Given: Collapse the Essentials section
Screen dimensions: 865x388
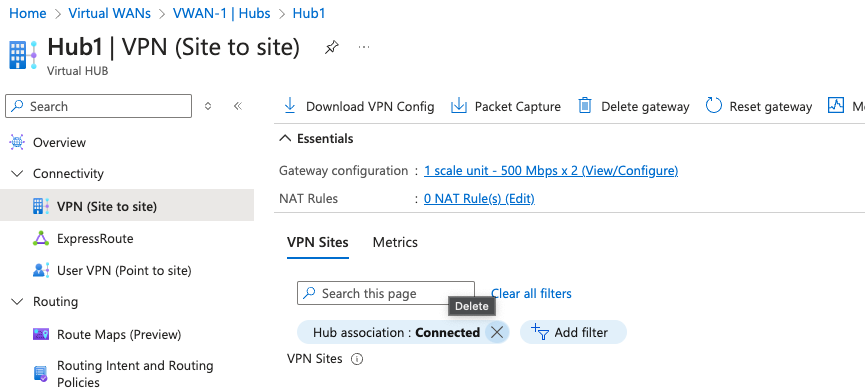Looking at the screenshot, I should coord(285,139).
